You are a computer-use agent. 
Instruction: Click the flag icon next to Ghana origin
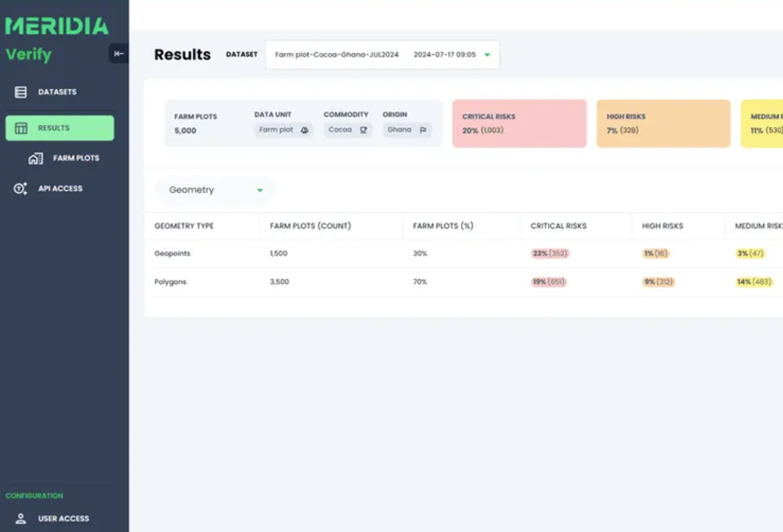coord(423,130)
